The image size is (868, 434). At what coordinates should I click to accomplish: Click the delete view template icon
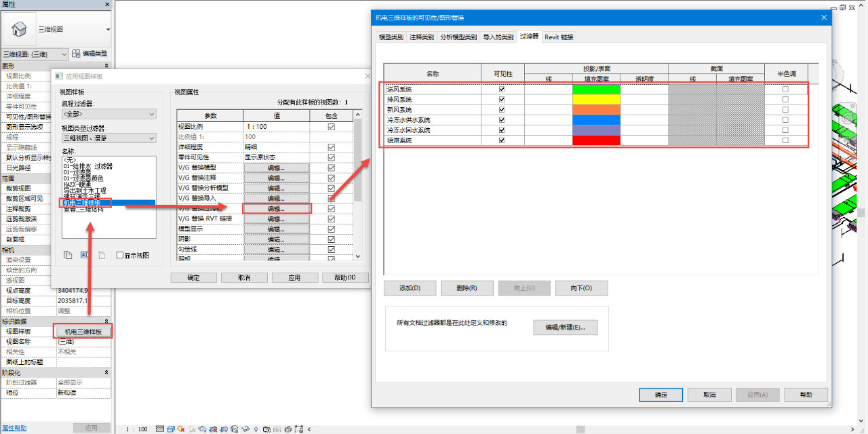tap(102, 255)
